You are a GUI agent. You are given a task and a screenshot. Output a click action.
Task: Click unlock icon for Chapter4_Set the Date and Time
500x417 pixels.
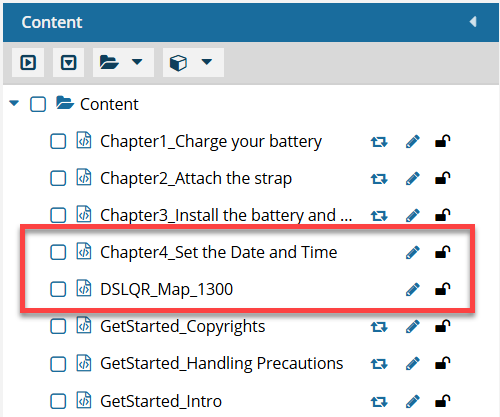tap(443, 252)
